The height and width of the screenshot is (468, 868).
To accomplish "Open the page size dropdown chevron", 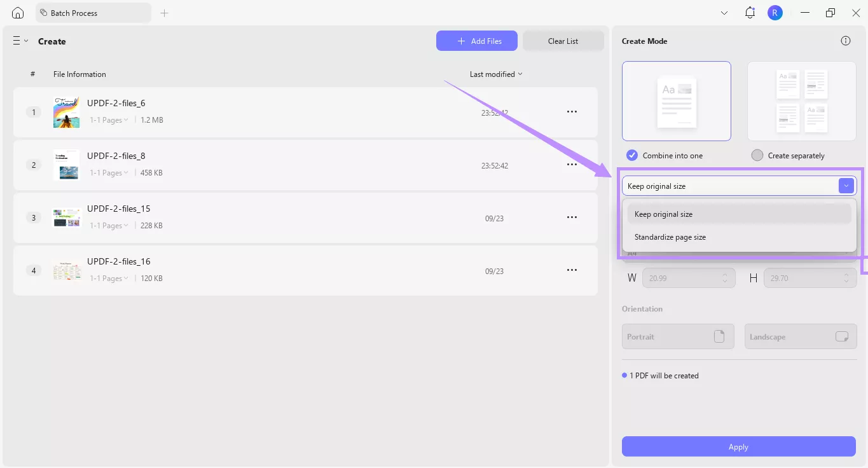I will click(846, 185).
